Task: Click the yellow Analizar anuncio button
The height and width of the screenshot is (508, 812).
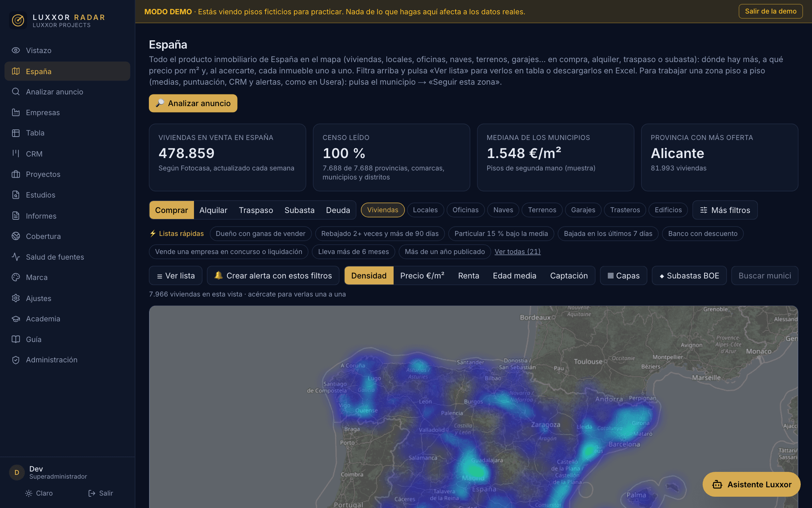Action: point(193,103)
